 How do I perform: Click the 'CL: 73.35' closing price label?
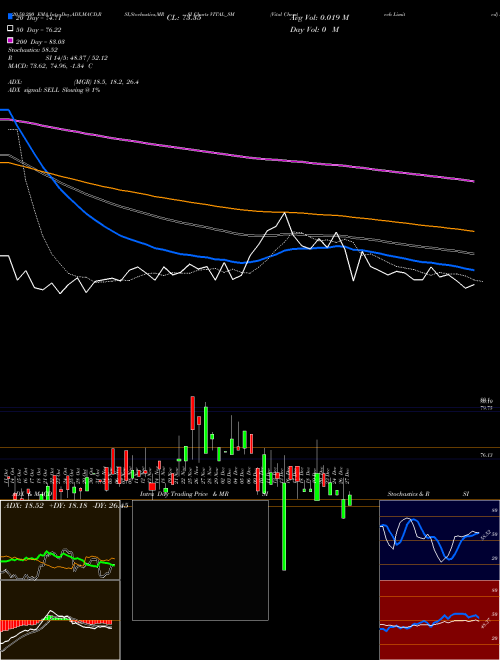coord(184,18)
